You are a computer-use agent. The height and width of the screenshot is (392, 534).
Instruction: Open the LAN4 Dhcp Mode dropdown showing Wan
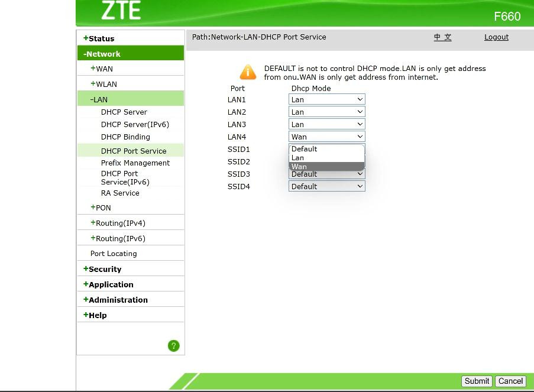pyautogui.click(x=327, y=137)
